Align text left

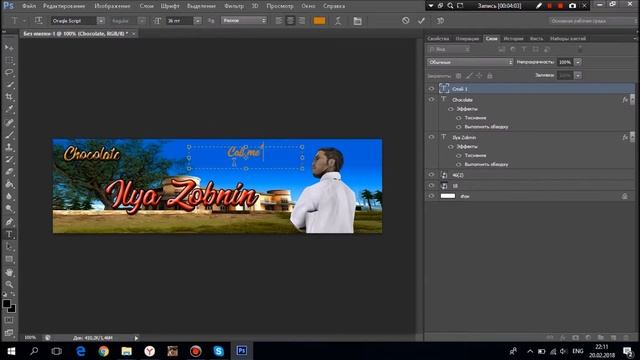click(279, 21)
